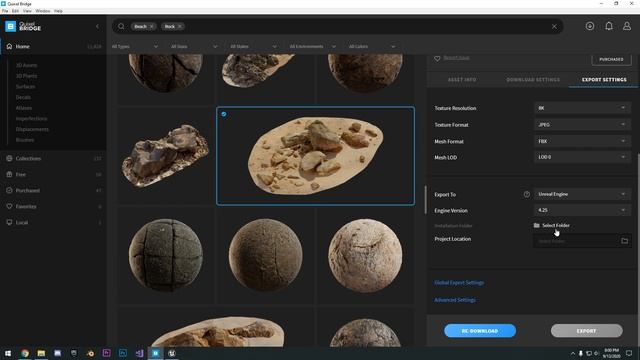Open Advanced Settings link

tap(455, 300)
